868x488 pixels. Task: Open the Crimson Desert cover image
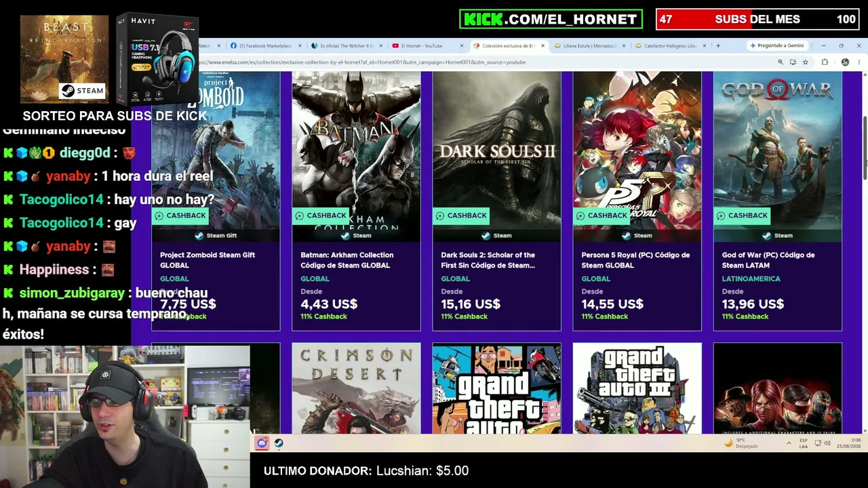[x=356, y=388]
